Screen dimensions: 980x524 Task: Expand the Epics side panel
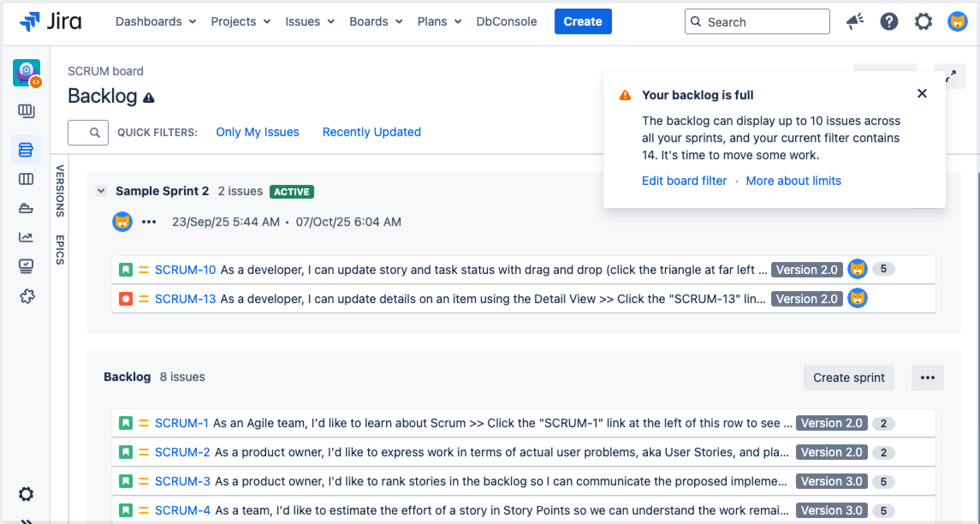click(60, 250)
